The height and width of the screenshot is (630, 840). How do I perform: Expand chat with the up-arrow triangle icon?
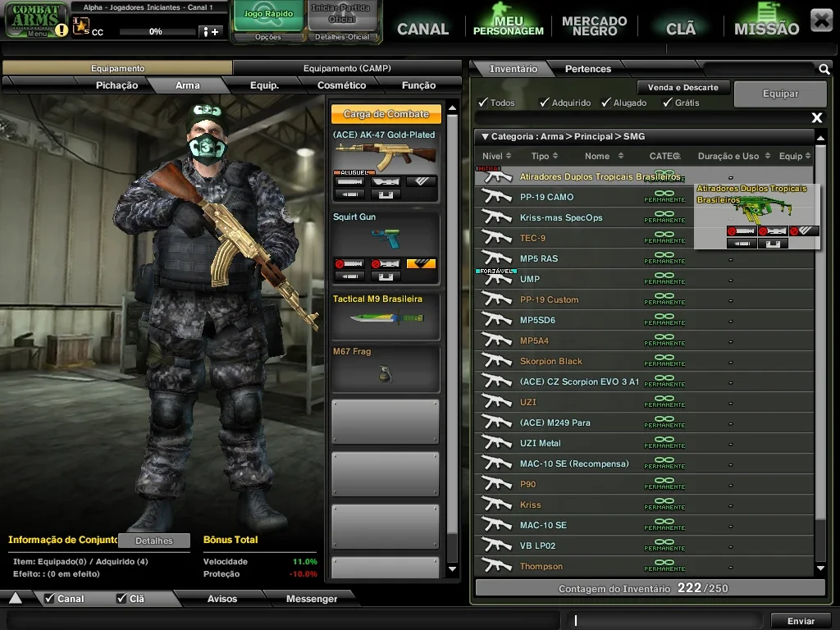click(x=16, y=598)
